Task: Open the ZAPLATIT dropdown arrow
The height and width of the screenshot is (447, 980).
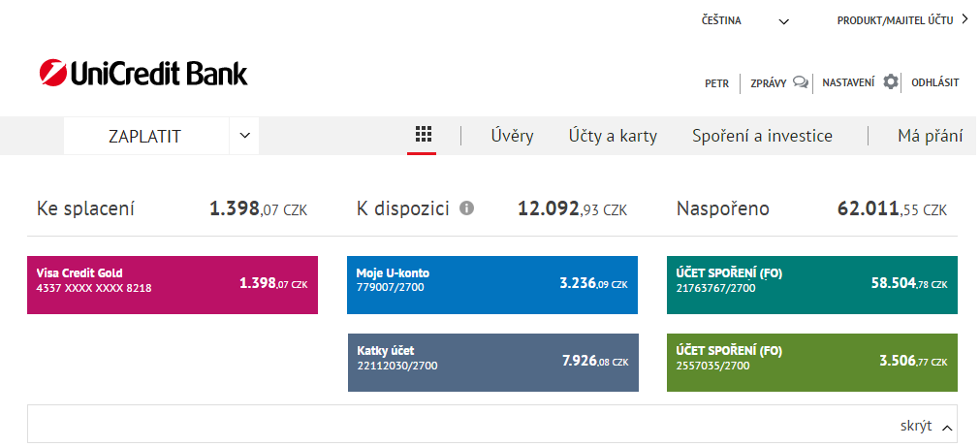Action: 245,135
